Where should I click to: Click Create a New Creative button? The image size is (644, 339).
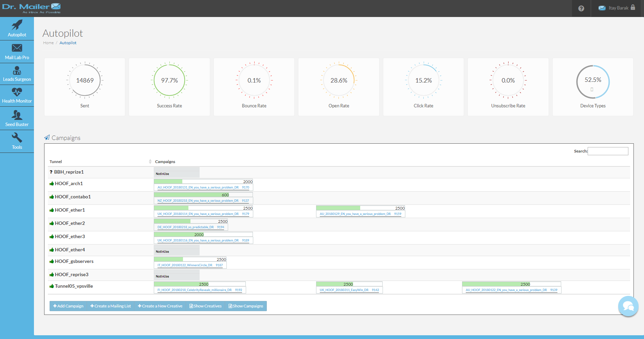coord(160,306)
